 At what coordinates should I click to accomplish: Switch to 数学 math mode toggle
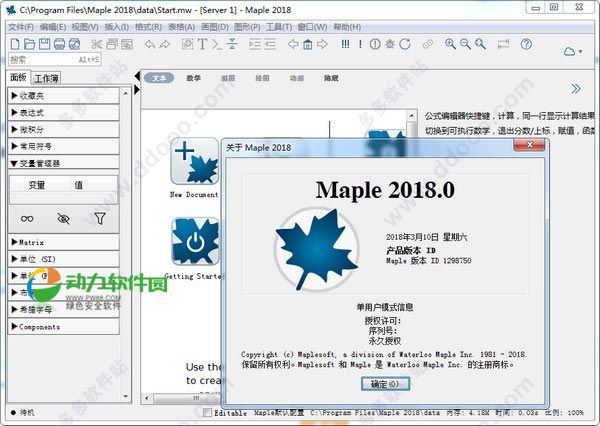(194, 78)
